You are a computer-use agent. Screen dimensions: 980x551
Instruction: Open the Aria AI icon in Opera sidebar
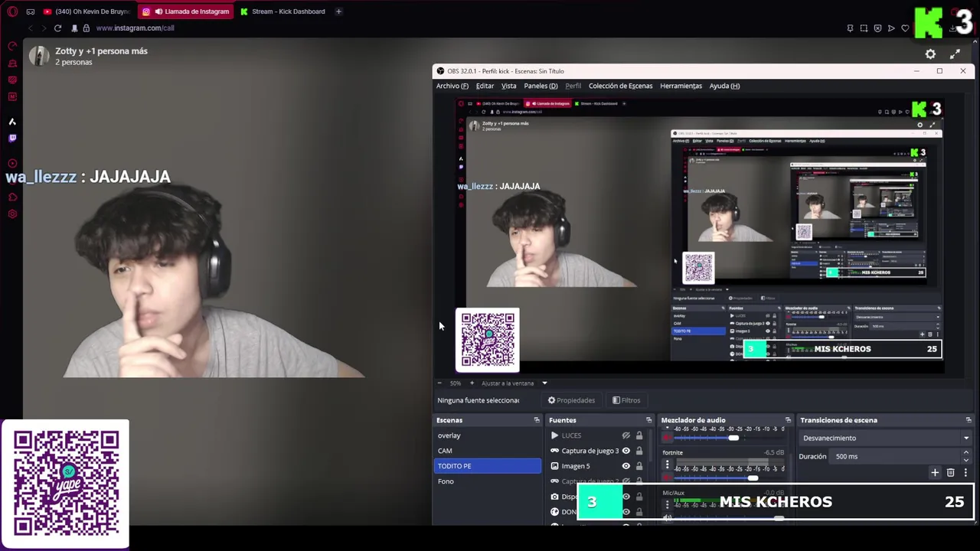12,122
